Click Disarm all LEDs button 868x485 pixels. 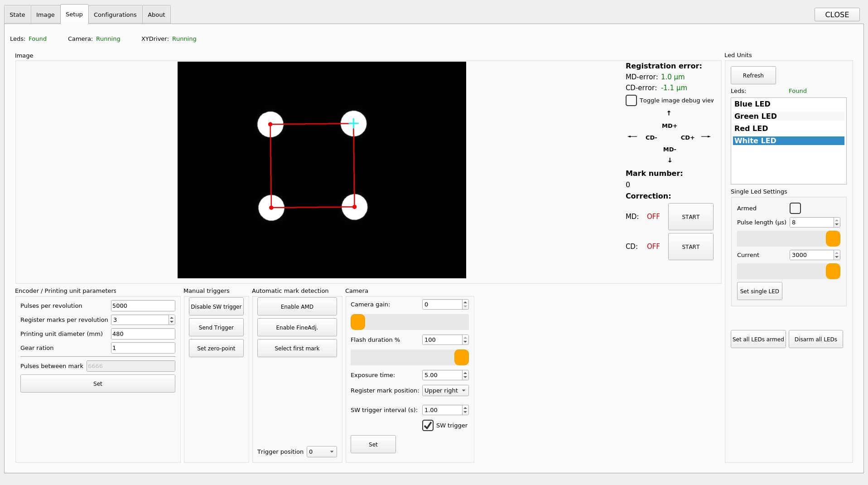click(815, 339)
